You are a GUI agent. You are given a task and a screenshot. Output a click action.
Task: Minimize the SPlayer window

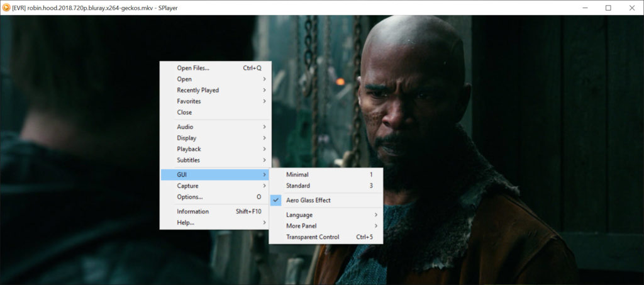tap(585, 8)
